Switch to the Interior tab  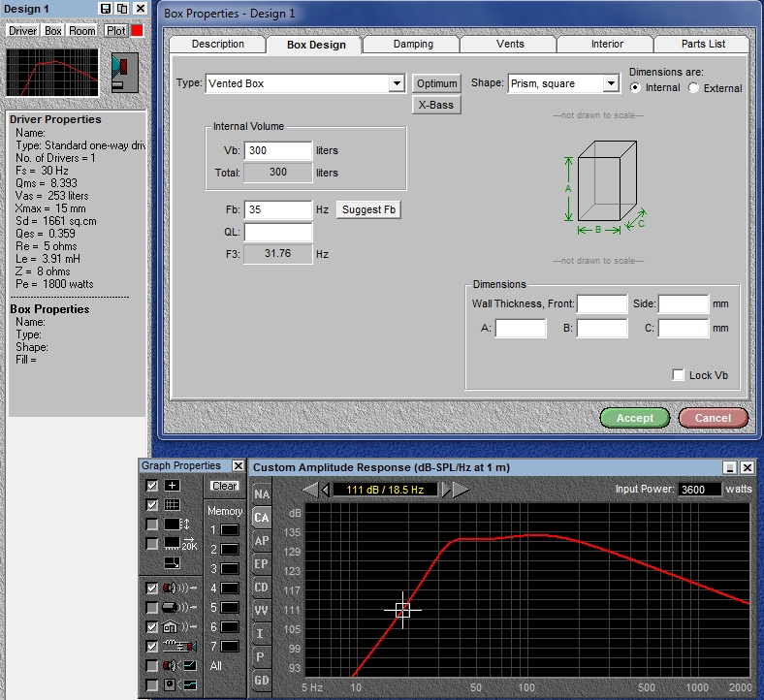click(x=607, y=44)
